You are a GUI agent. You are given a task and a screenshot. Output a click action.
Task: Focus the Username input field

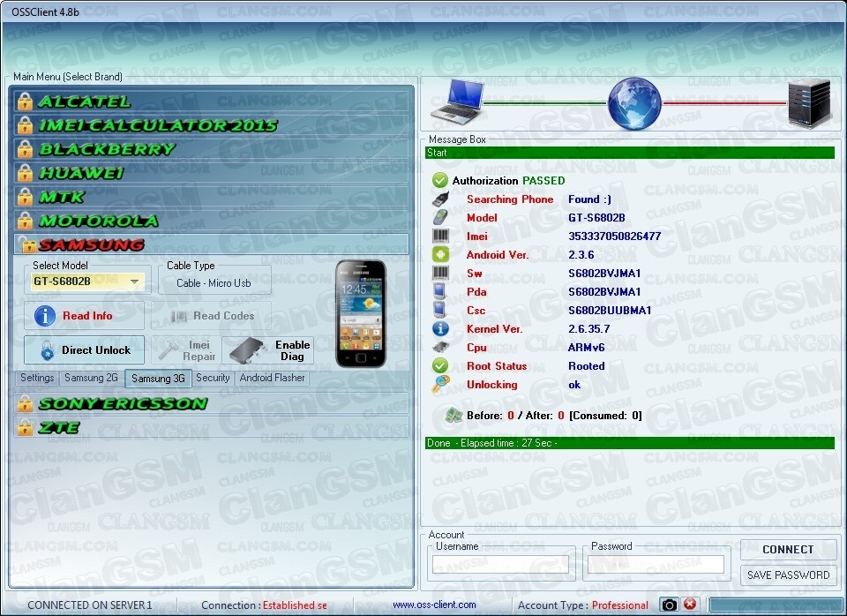501,564
